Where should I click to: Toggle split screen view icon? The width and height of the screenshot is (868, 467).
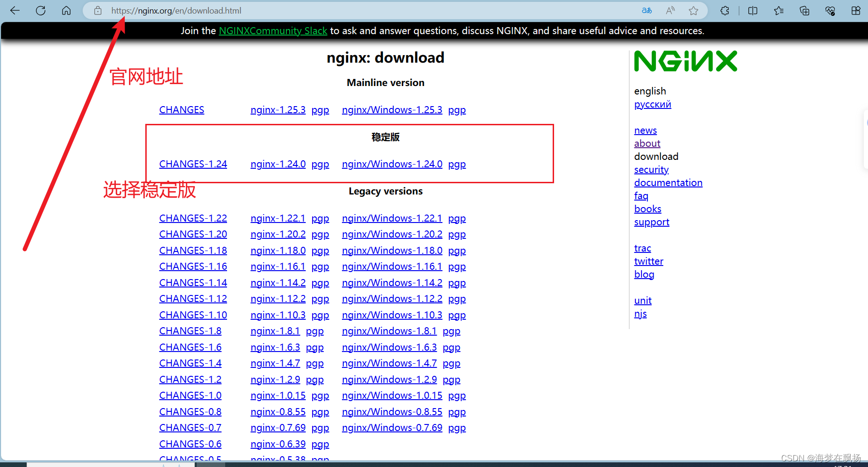pyautogui.click(x=753, y=10)
